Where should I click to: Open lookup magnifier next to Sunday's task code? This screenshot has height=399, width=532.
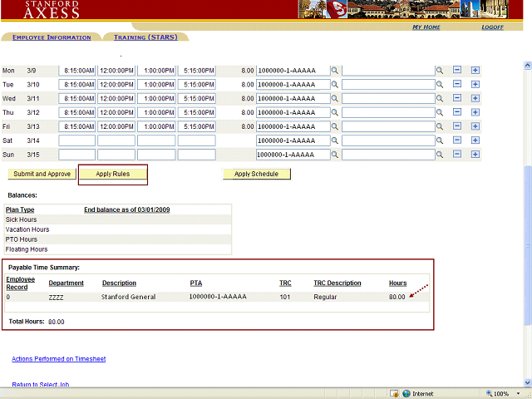[x=335, y=155]
